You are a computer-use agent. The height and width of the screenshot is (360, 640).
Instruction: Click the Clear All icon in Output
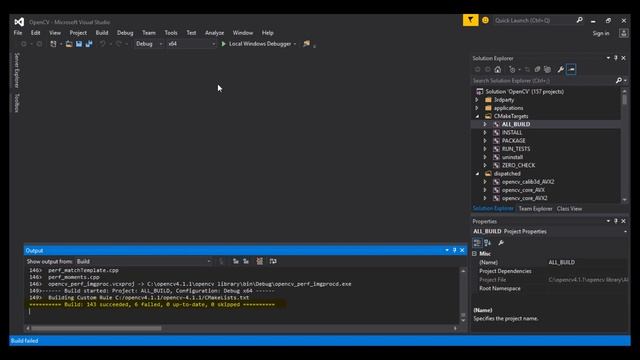[x=260, y=261]
